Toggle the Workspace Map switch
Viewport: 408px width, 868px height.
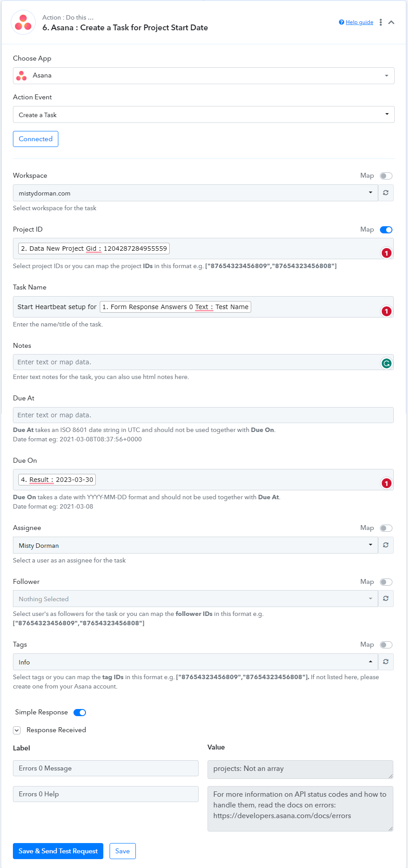tap(386, 176)
